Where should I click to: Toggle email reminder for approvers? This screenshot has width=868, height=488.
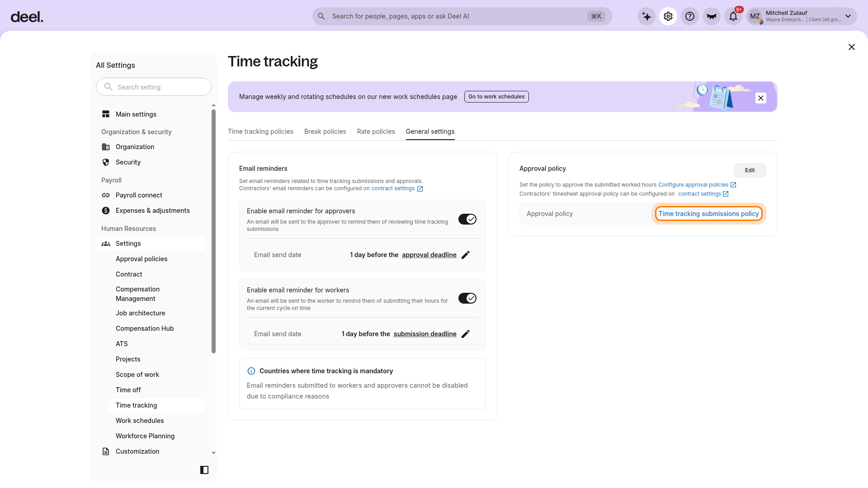[x=467, y=219]
